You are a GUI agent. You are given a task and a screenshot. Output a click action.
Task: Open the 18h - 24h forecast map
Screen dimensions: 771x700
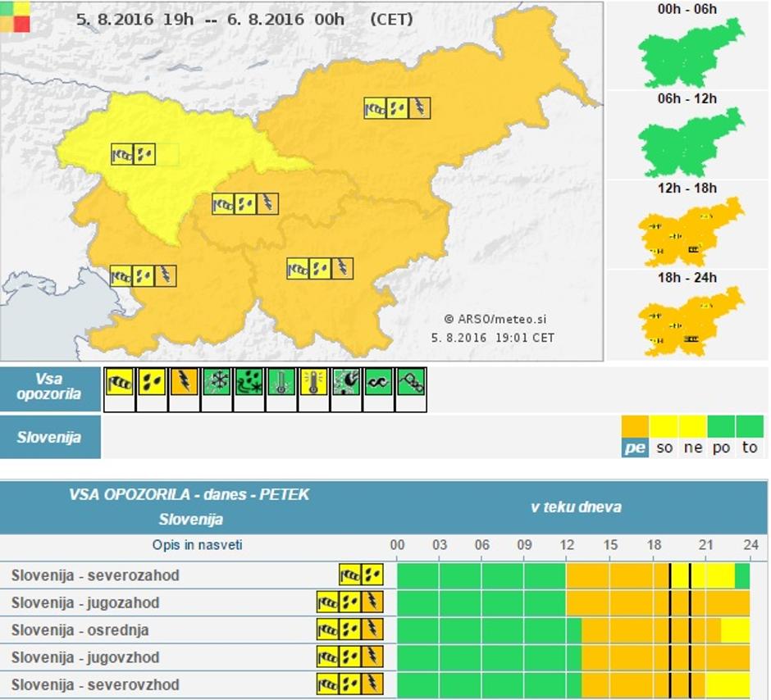click(689, 320)
